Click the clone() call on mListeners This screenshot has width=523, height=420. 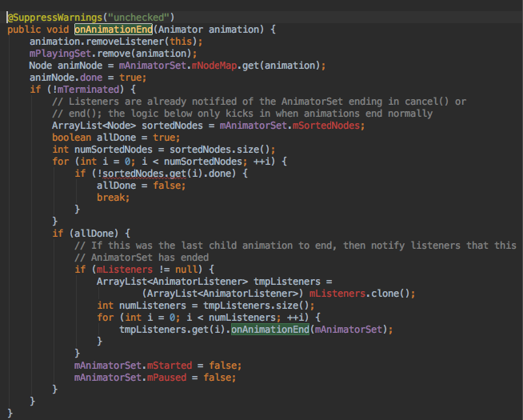tap(390, 294)
